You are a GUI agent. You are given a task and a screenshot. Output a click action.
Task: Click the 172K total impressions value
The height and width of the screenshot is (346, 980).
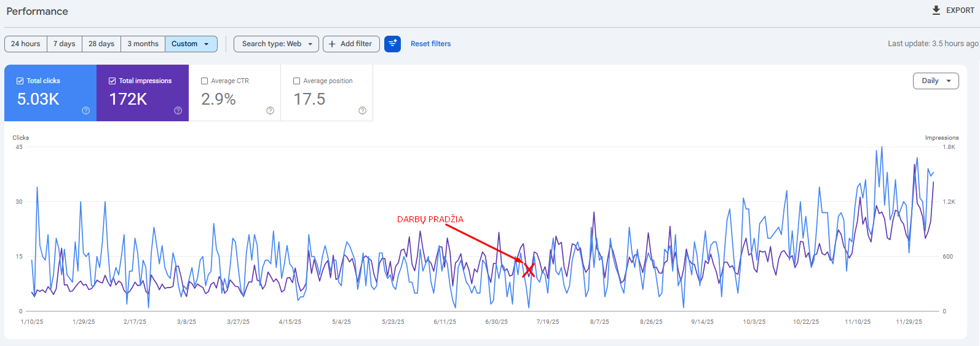(128, 99)
